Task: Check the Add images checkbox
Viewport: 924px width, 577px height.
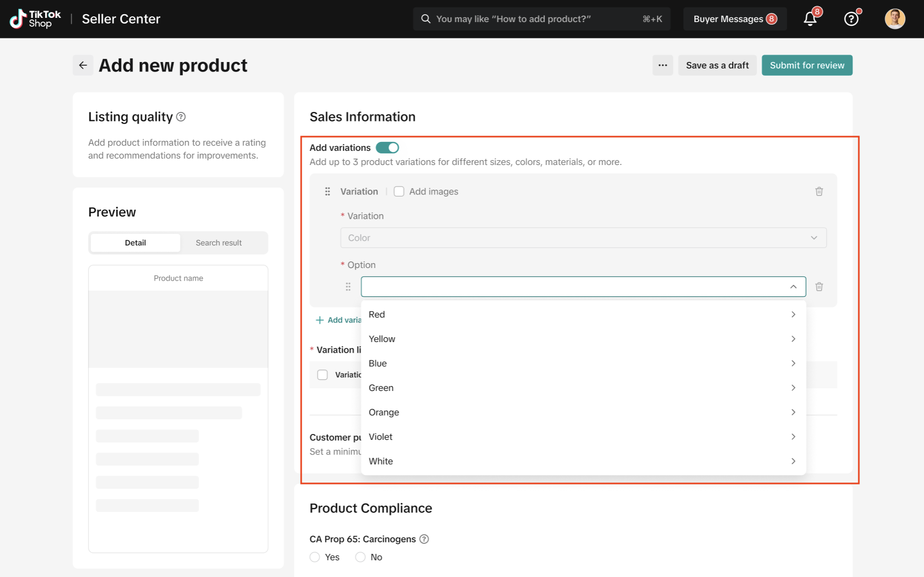Action: (399, 192)
